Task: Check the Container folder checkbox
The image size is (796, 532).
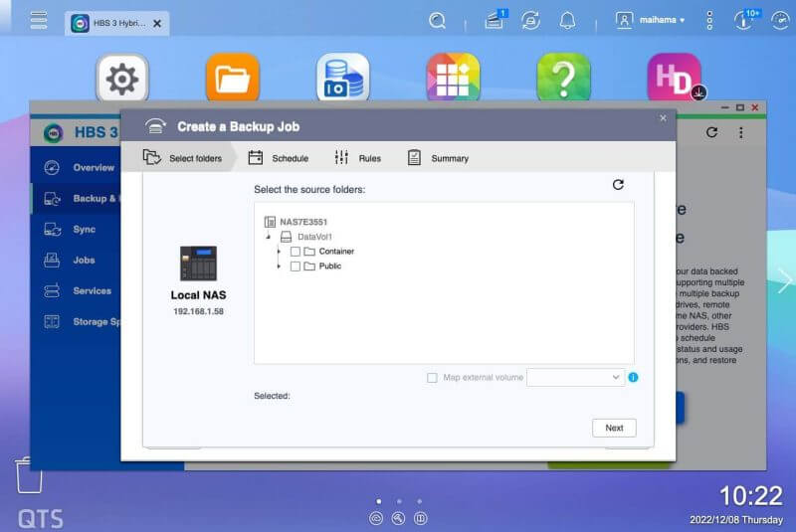Action: (x=295, y=252)
